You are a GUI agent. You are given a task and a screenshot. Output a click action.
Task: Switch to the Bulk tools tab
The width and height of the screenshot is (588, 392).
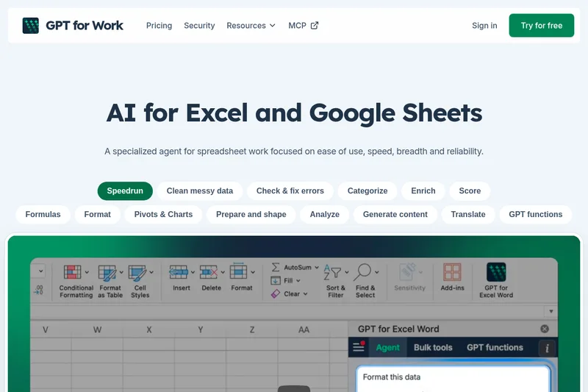click(x=433, y=347)
